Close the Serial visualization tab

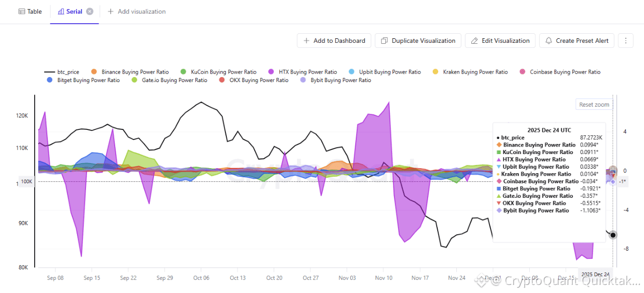(90, 12)
